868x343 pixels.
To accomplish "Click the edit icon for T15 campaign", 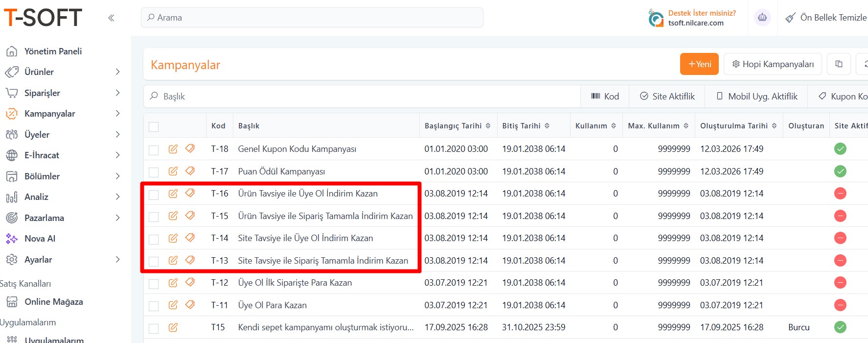I will pos(173,327).
